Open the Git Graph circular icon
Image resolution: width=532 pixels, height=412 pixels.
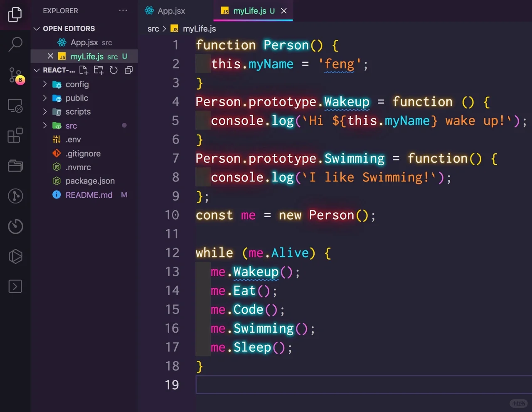(x=15, y=196)
